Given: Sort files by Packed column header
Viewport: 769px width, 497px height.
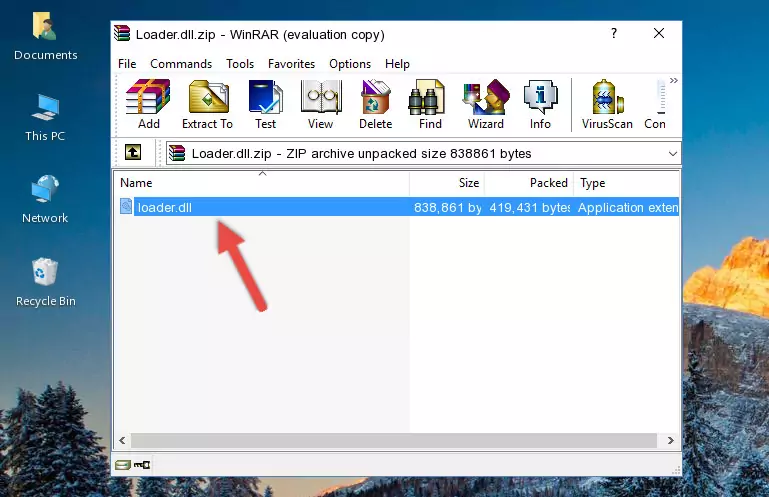Looking at the screenshot, I should (x=529, y=183).
